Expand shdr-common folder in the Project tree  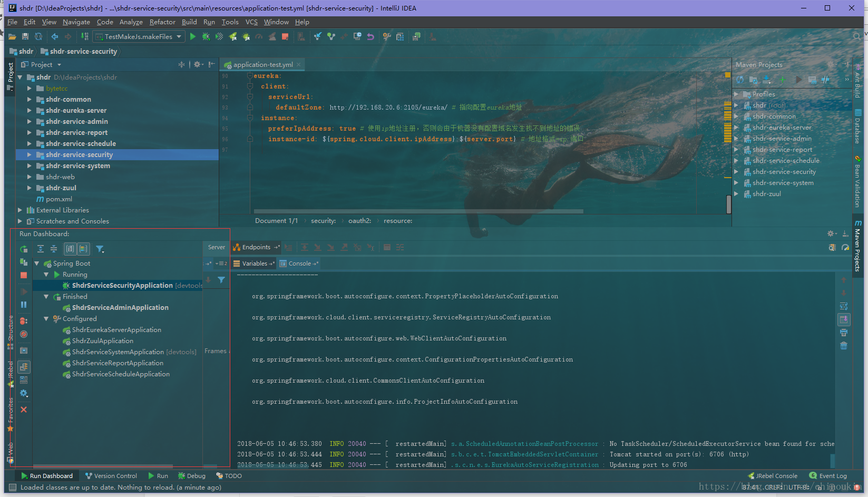click(x=30, y=99)
